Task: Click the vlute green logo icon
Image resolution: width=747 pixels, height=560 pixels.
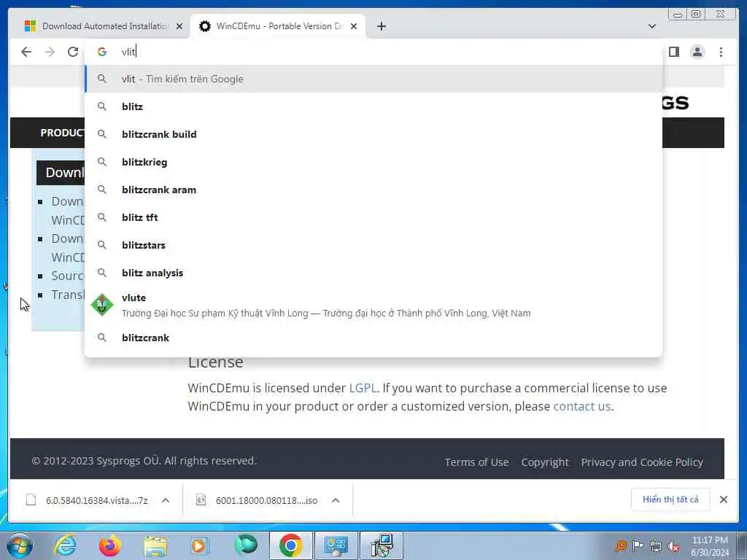Action: tap(102, 306)
